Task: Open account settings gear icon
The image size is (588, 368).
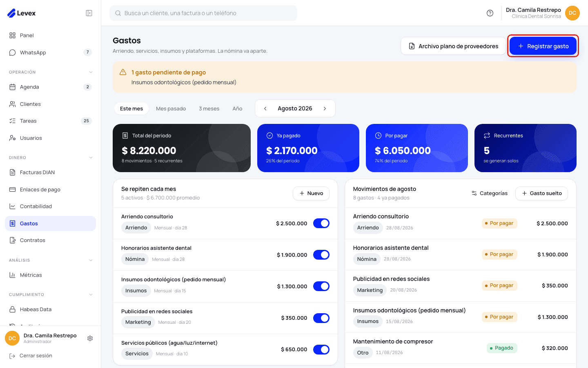Action: pyautogui.click(x=90, y=338)
